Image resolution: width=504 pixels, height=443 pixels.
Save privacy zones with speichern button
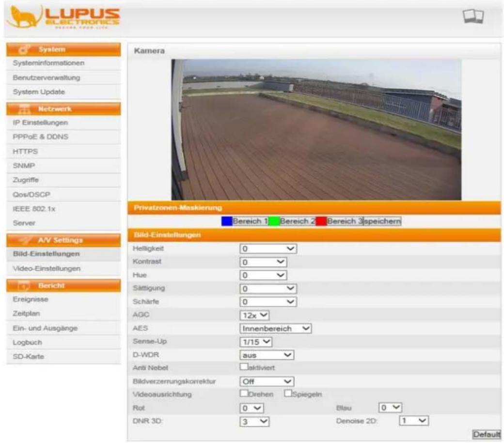382,221
